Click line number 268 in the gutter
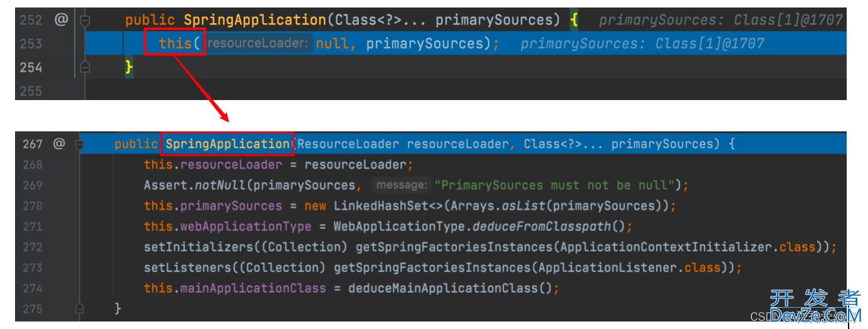Image resolution: width=868 pixels, height=329 pixels. tap(32, 165)
